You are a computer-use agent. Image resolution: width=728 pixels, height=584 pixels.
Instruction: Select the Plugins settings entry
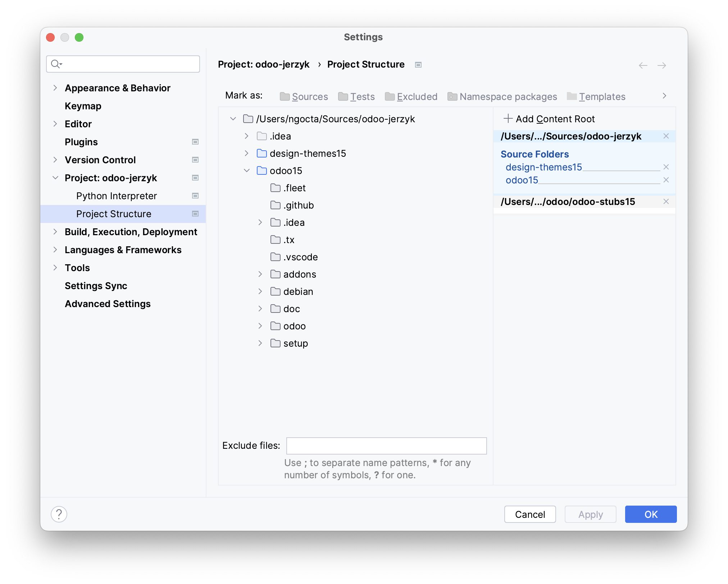81,142
